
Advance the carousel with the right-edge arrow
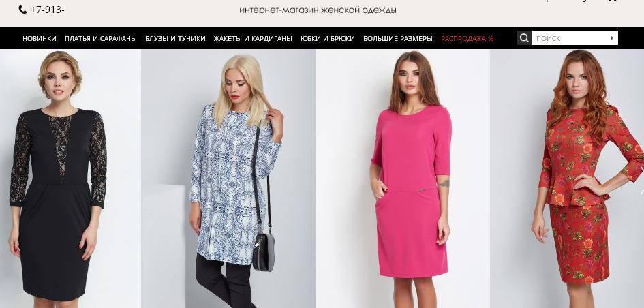pyautogui.click(x=641, y=191)
